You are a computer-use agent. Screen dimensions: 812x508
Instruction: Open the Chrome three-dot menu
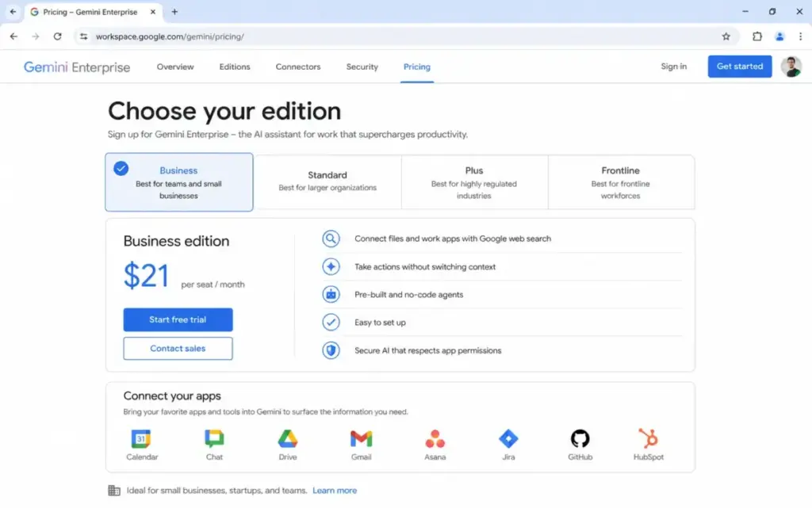pyautogui.click(x=801, y=36)
